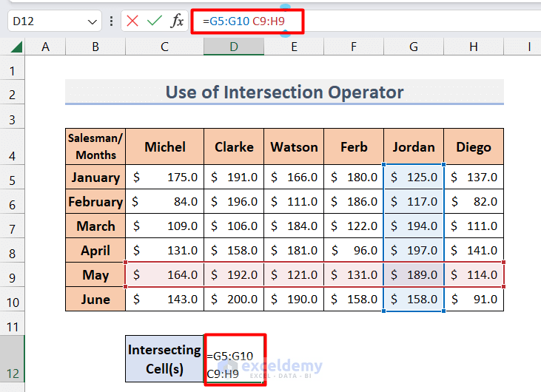Click the 'Watson' column heading cell
Screen dimensions: 541x392
pos(294,146)
